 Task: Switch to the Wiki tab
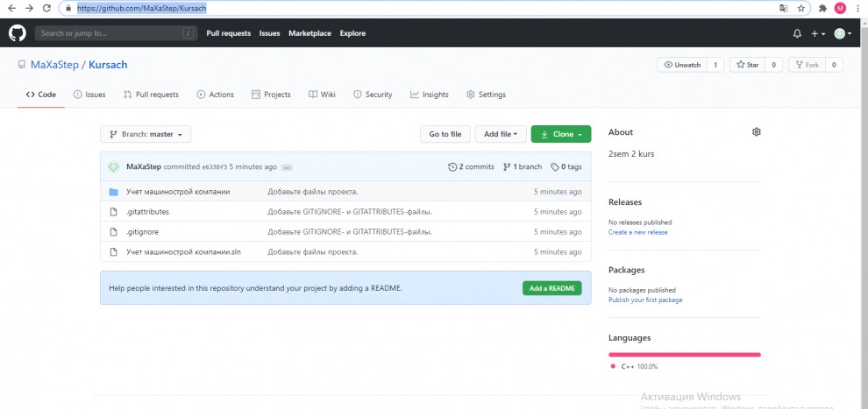point(322,95)
